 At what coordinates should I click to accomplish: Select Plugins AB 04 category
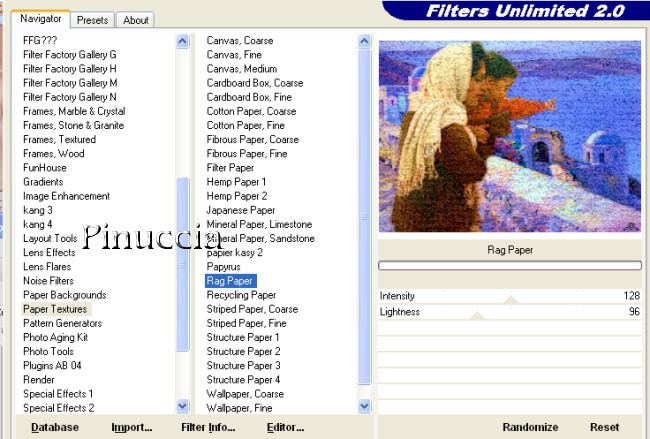pos(52,366)
